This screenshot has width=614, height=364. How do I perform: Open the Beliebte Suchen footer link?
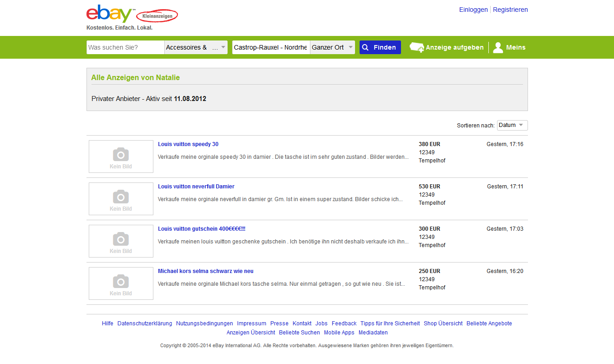[299, 333]
